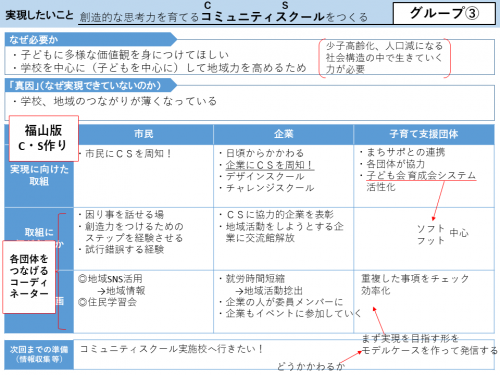
Task: Click 重複した事項をチェック text
Action: pos(415,278)
